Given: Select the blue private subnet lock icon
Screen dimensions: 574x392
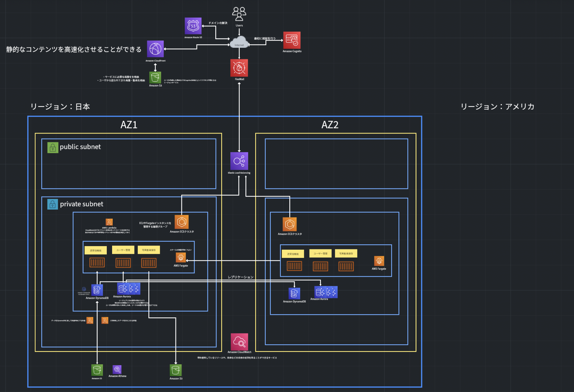Looking at the screenshot, I should coord(53,204).
